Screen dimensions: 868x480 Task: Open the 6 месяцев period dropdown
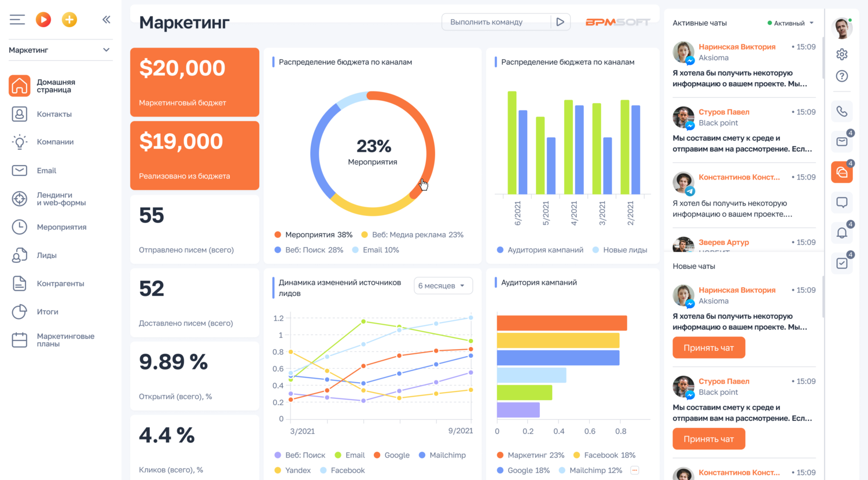pos(443,285)
